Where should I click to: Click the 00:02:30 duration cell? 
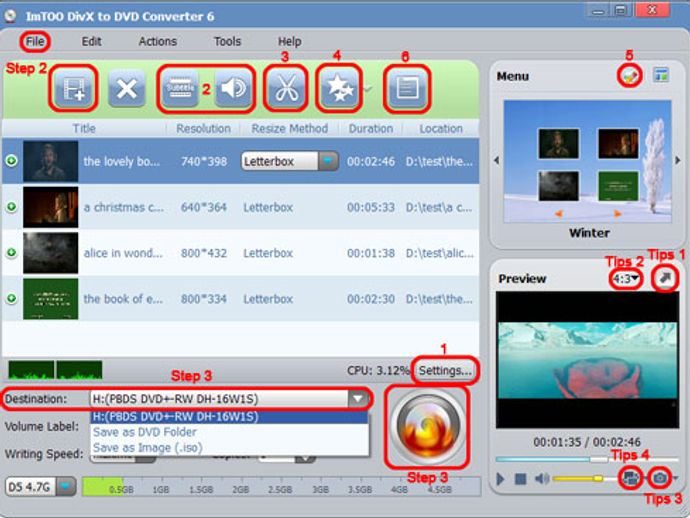tap(371, 299)
